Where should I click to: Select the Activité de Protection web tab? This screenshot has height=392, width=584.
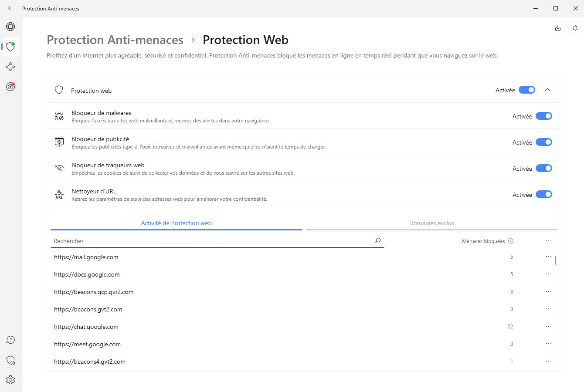(176, 223)
